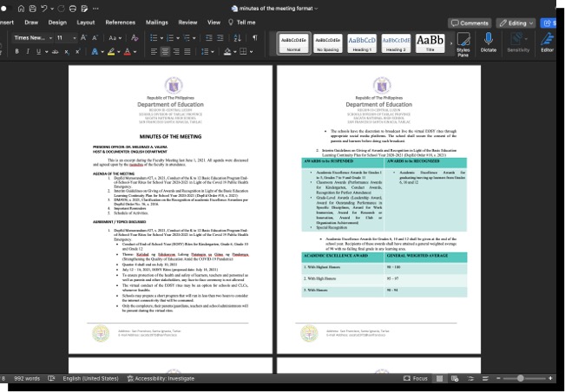
Task: Open the more commands ellipsis in title bar
Action: click(95, 9)
